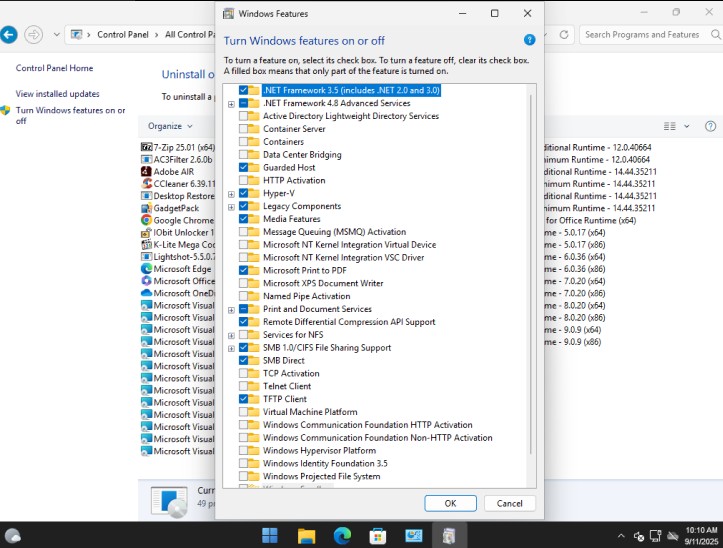
Task: Open Control Panel Home link
Action: click(x=54, y=68)
